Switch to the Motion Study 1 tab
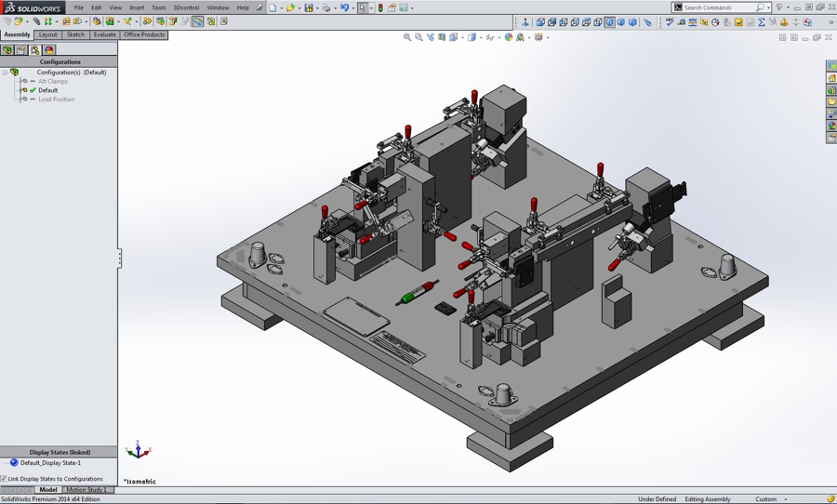The image size is (837, 504). [86, 489]
